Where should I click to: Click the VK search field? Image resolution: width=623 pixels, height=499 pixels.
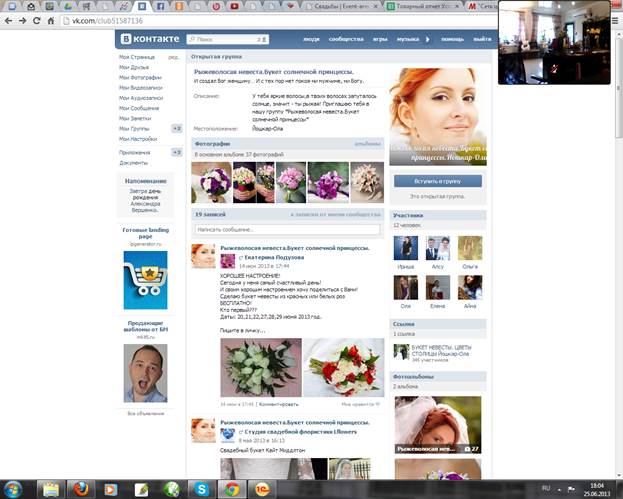coord(228,39)
